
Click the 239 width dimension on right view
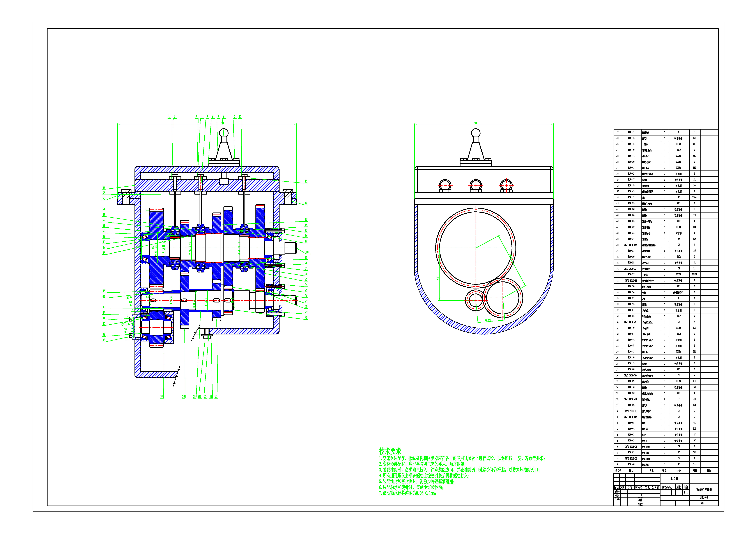click(x=475, y=123)
